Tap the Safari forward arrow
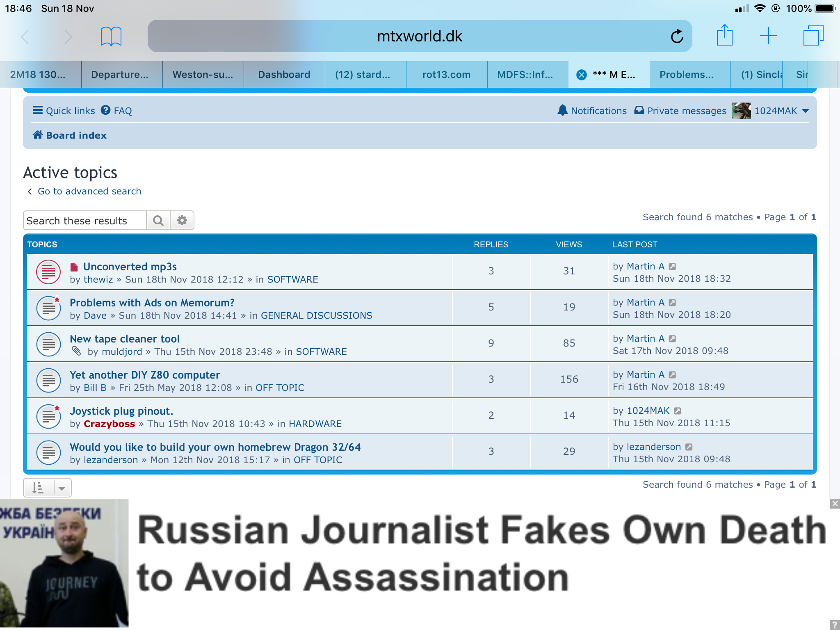Image resolution: width=840 pixels, height=630 pixels. 68,37
